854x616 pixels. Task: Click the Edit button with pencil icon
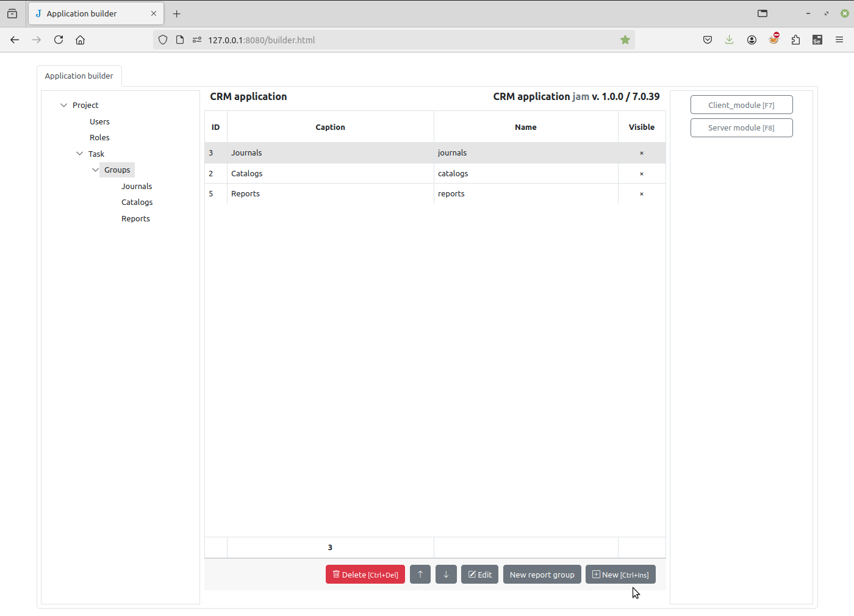[x=479, y=575]
